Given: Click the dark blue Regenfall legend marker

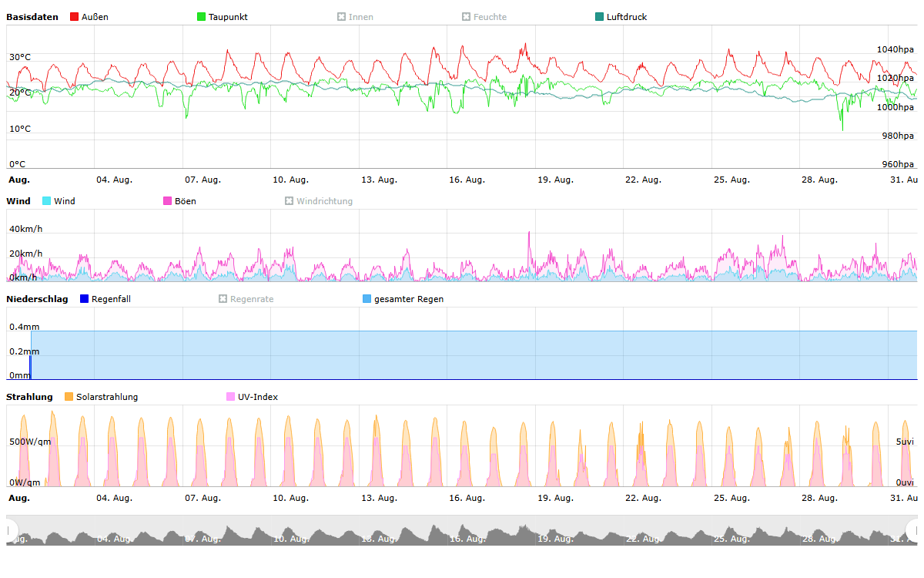Looking at the screenshot, I should (85, 299).
